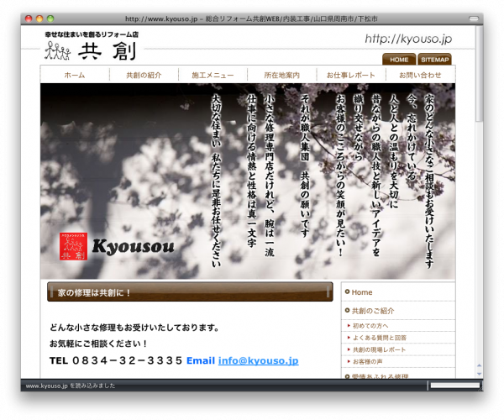Open the ホーム navigation tab

coord(75,76)
